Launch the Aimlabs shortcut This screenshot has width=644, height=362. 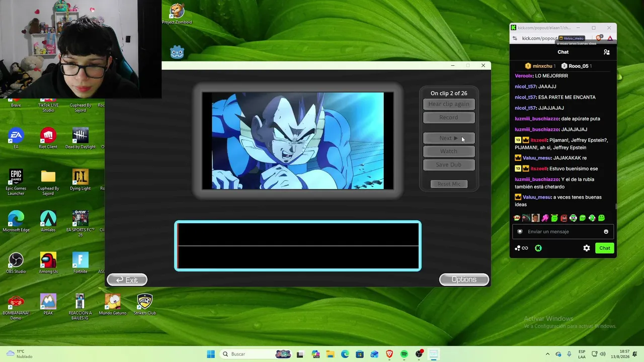(48, 221)
